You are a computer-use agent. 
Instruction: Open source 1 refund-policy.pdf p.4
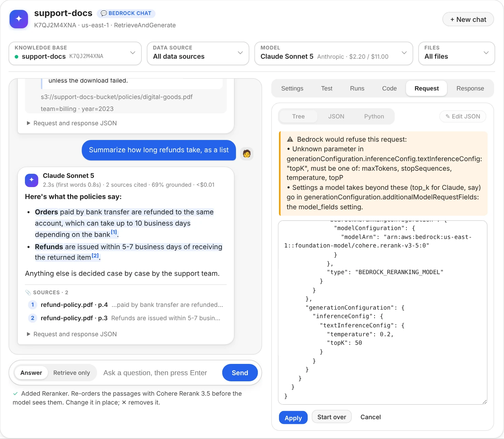[126, 305]
